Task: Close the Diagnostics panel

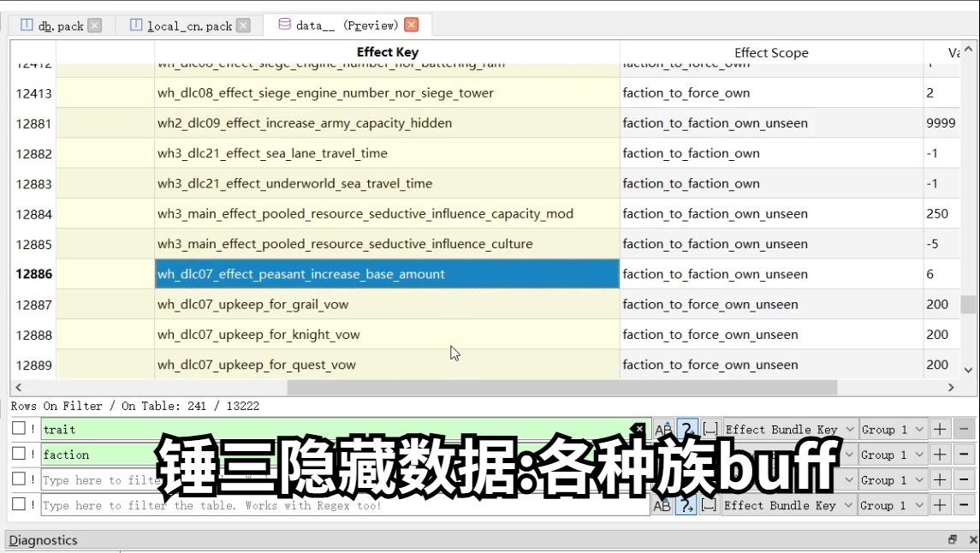Action: point(972,539)
